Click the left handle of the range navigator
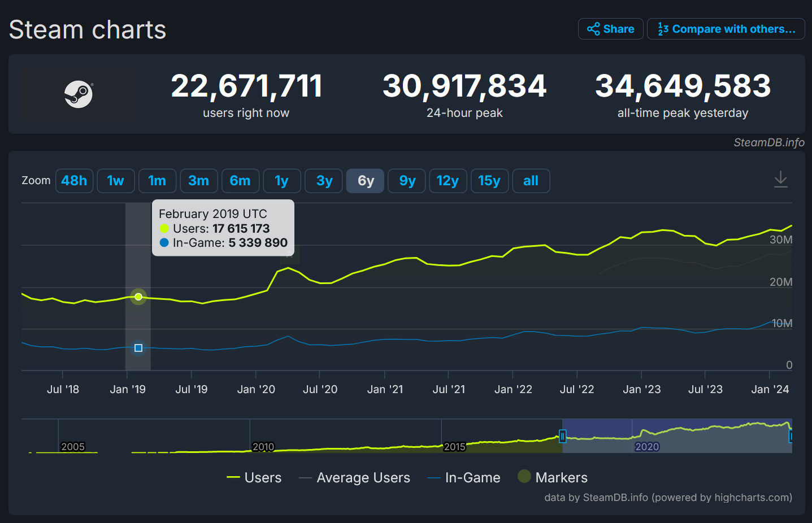812x523 pixels. click(x=563, y=436)
